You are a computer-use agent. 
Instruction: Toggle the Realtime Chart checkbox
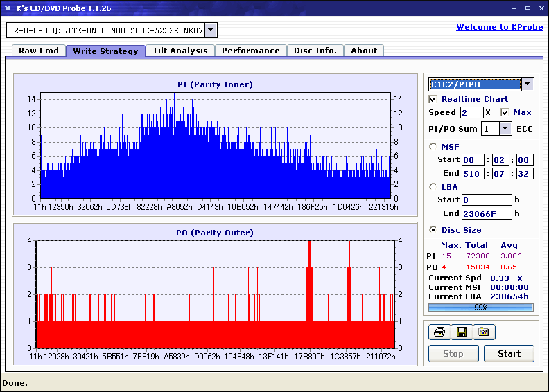433,99
